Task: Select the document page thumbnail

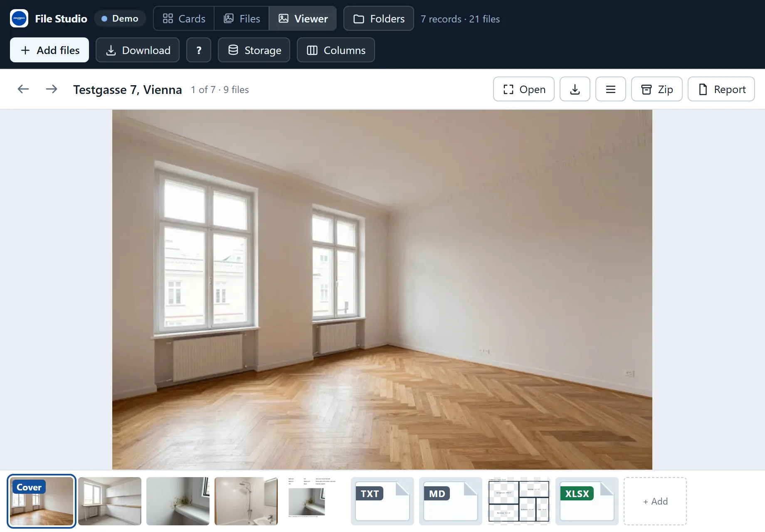Action: [314, 501]
